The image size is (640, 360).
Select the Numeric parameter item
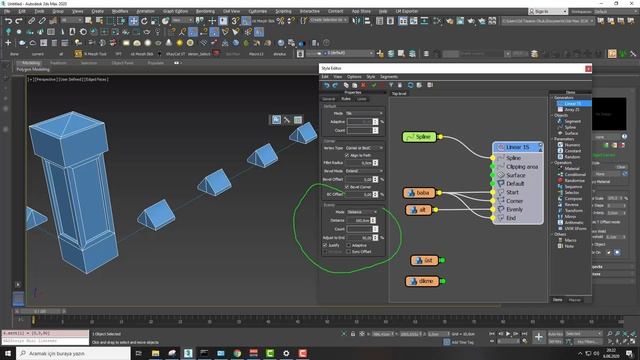pos(569,145)
